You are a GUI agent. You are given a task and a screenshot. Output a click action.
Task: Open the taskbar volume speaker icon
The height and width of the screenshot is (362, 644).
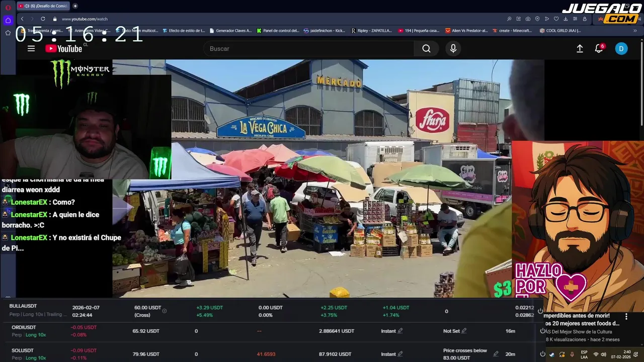(x=604, y=354)
